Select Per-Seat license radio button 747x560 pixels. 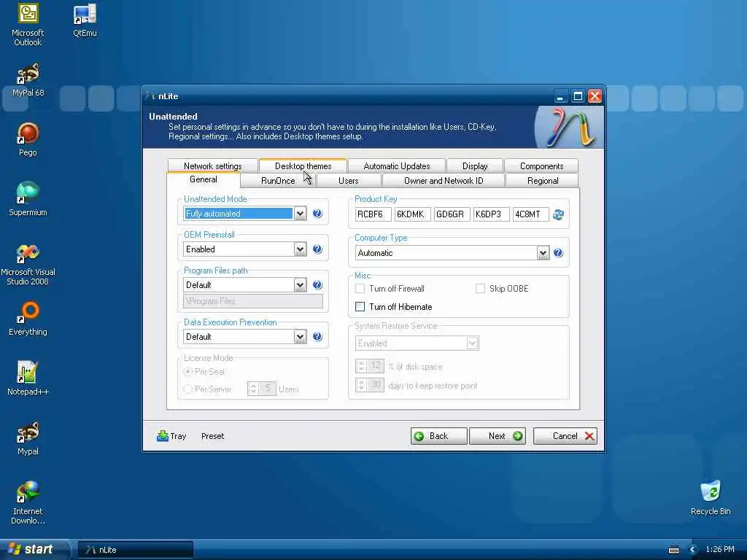[188, 371]
